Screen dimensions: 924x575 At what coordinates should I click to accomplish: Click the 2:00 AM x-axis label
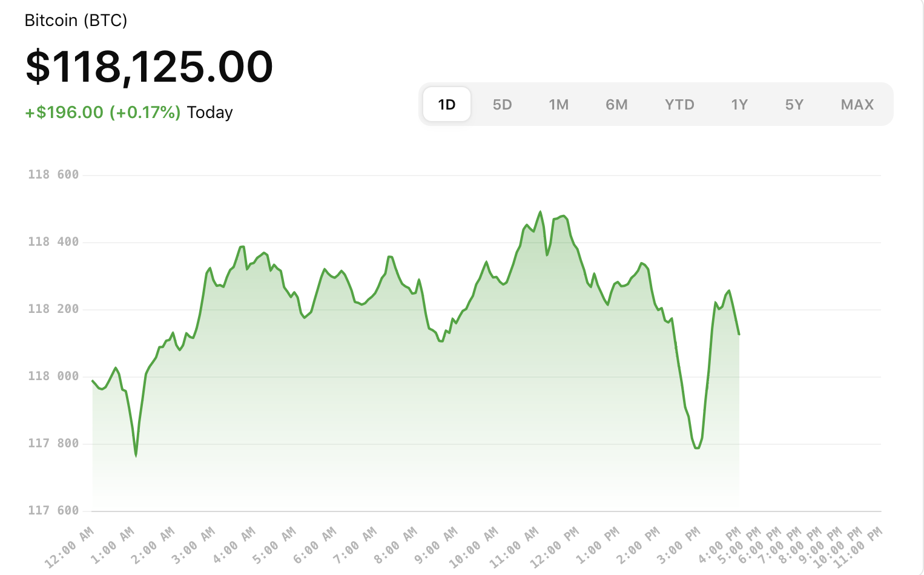point(153,546)
